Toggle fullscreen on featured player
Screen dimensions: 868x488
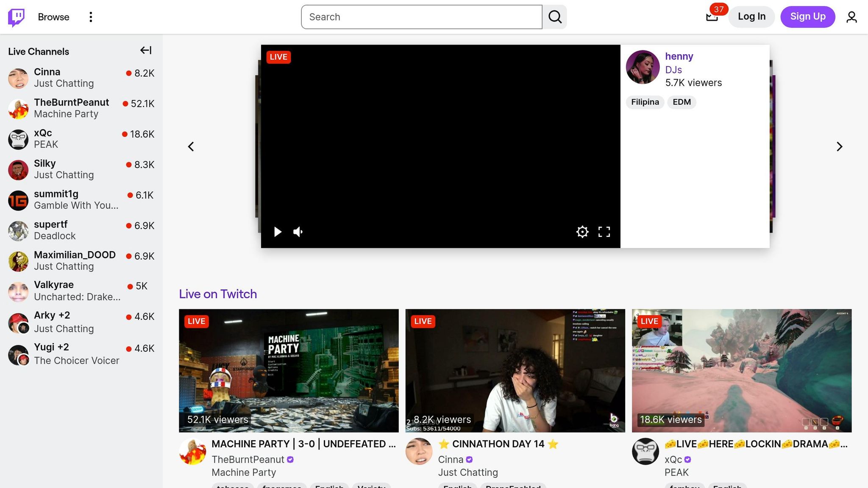(604, 232)
